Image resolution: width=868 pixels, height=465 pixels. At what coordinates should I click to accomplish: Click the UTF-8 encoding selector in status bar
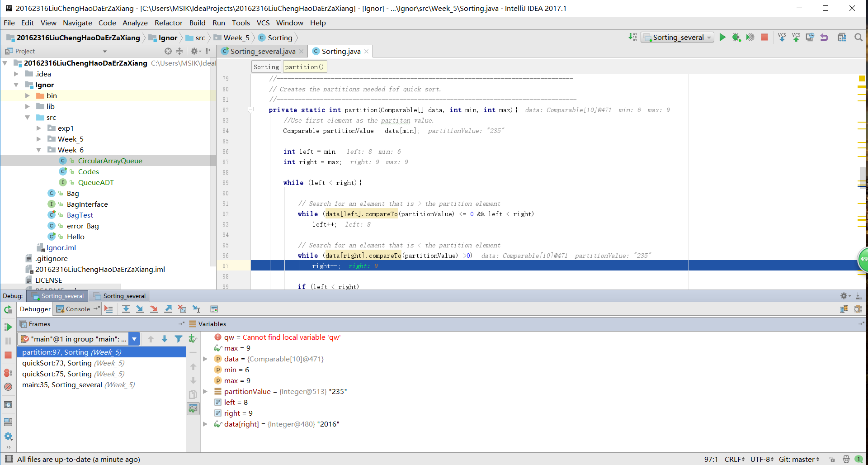click(x=762, y=459)
